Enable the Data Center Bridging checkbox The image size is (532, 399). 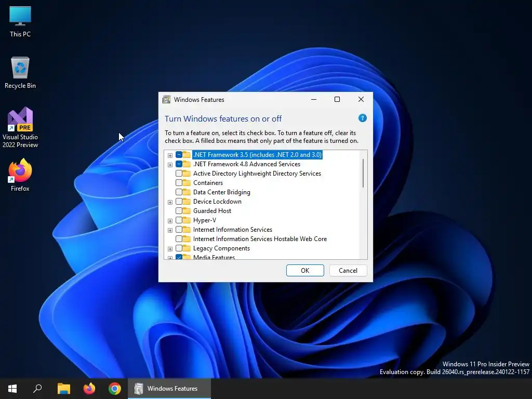coord(179,192)
